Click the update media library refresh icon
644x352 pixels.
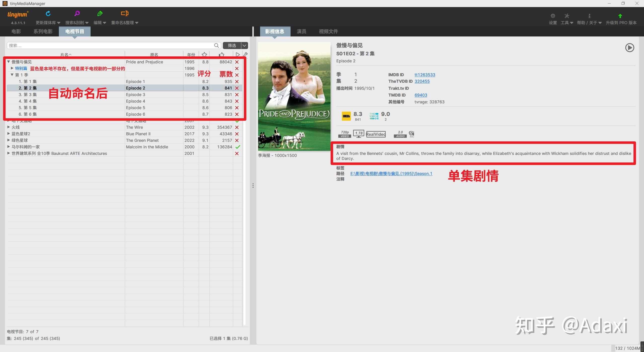tap(48, 14)
